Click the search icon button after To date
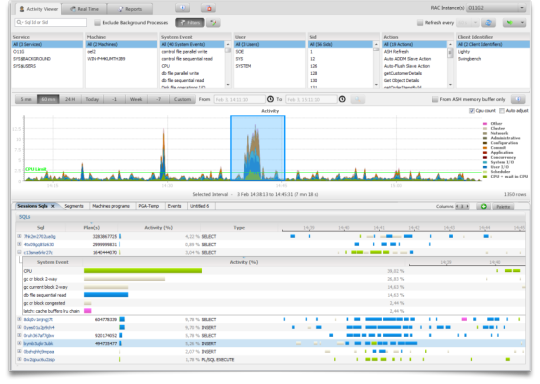 [357, 99]
